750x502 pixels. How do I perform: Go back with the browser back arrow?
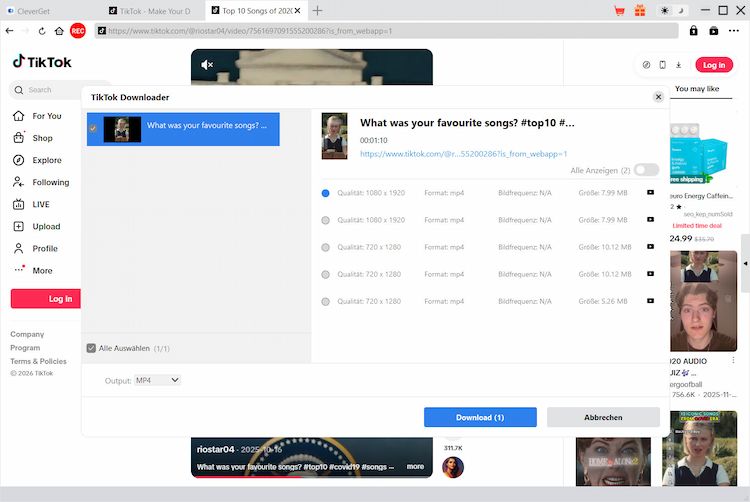(x=10, y=31)
